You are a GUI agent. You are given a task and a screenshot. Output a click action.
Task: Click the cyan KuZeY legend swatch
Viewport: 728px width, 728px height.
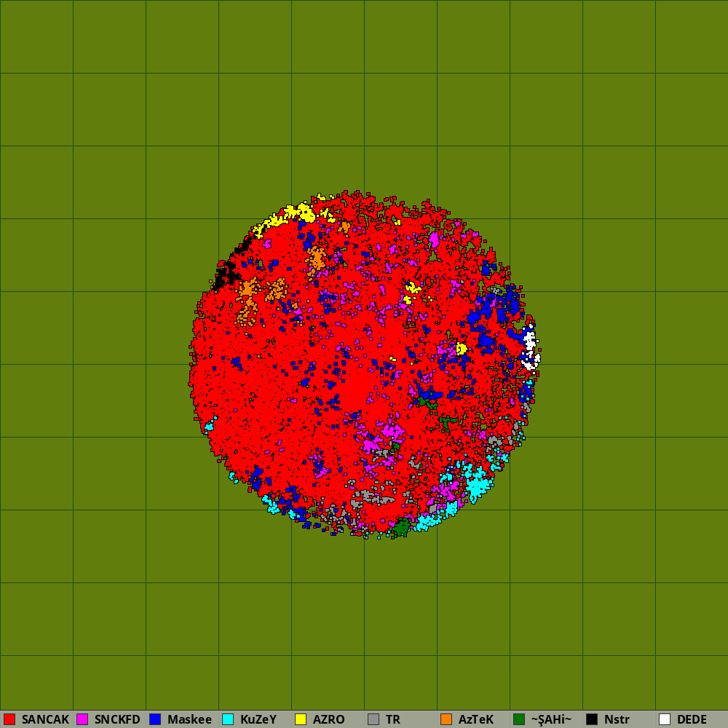228,719
